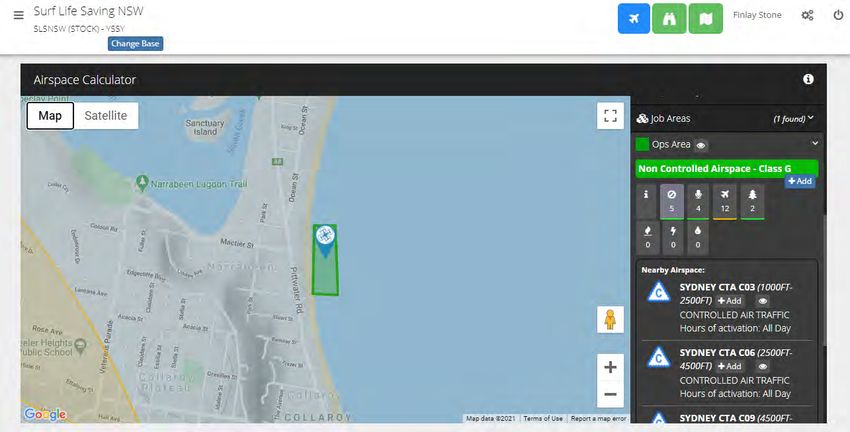Expand the Job Areas found dropdown
The width and height of the screenshot is (850, 432).
(794, 119)
